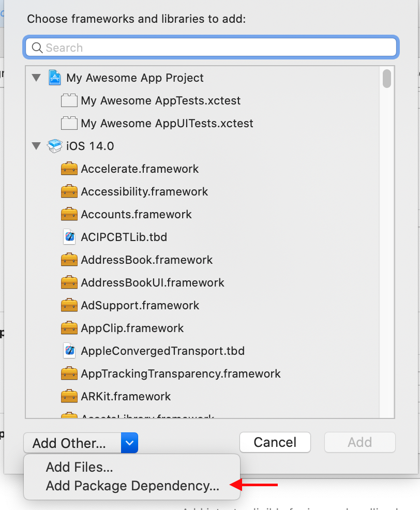The height and width of the screenshot is (510, 420).
Task: Select My Awesome AppTests.xctest
Action: coord(202,100)
